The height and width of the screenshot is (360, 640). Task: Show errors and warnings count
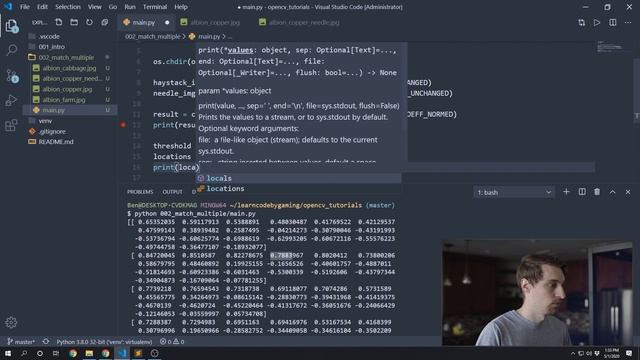pyautogui.click(x=172, y=342)
